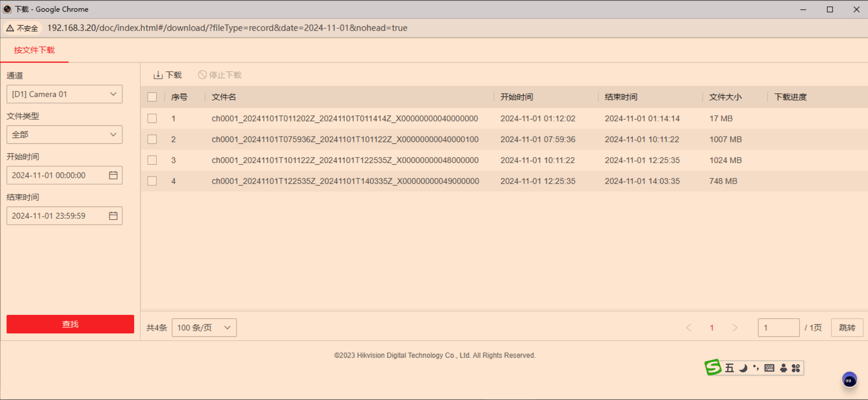
Task: Click the end time column header
Action: [621, 97]
